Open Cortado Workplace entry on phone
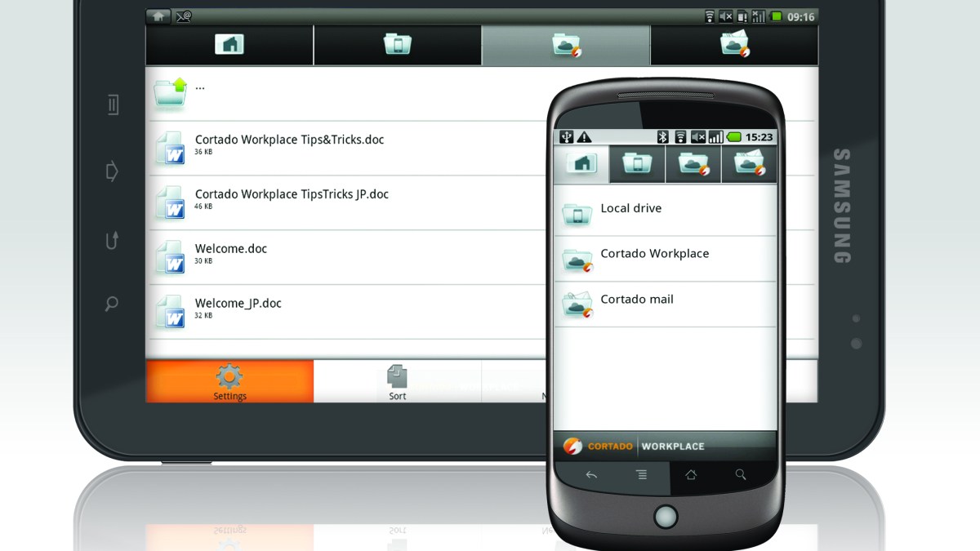 tap(654, 255)
